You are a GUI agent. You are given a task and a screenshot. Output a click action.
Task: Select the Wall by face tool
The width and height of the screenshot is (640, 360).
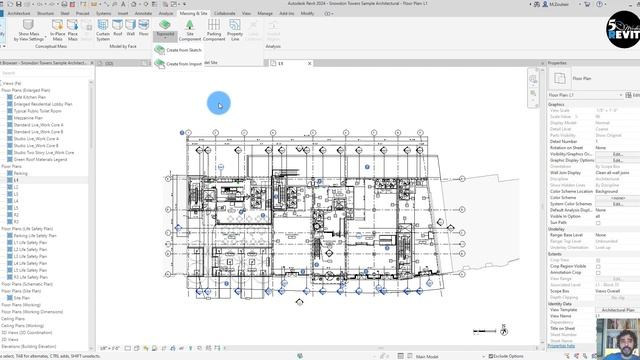[x=131, y=28]
